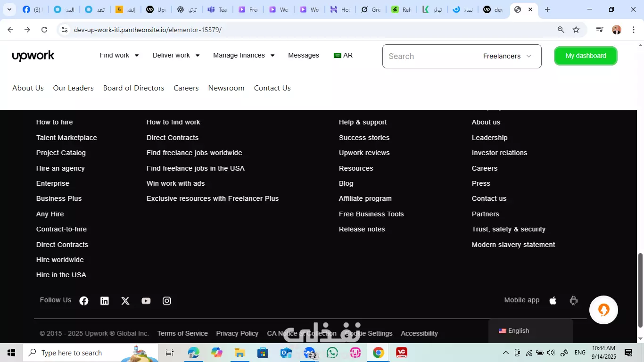Expand the Find work dropdown
This screenshot has width=644, height=362.
click(x=119, y=55)
